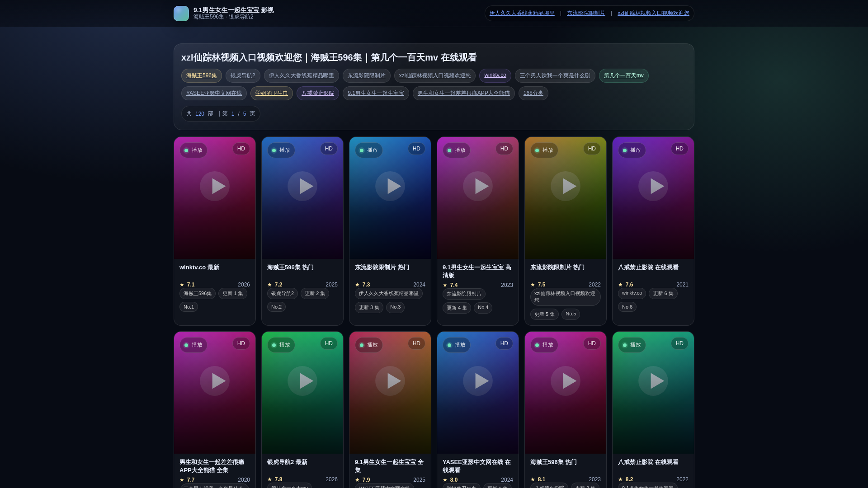Screen dimensions: 868x488
Task: Click the 播放 badge on 银虎导航2 最新 card
Action: 281,345
